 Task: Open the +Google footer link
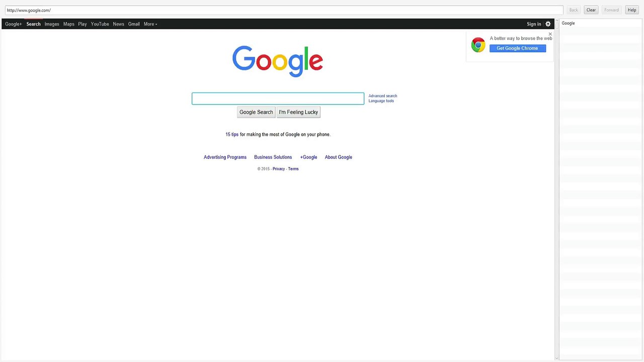[309, 157]
